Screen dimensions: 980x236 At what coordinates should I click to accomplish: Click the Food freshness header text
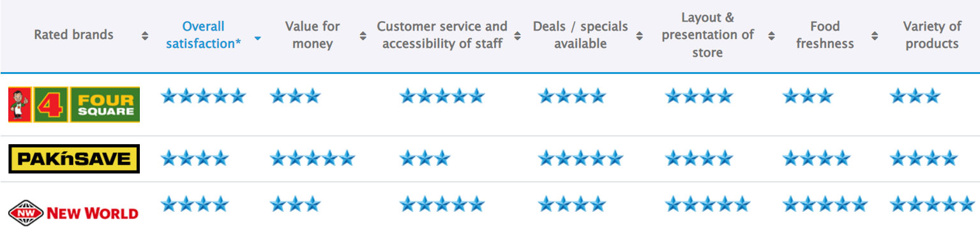pyautogui.click(x=825, y=35)
